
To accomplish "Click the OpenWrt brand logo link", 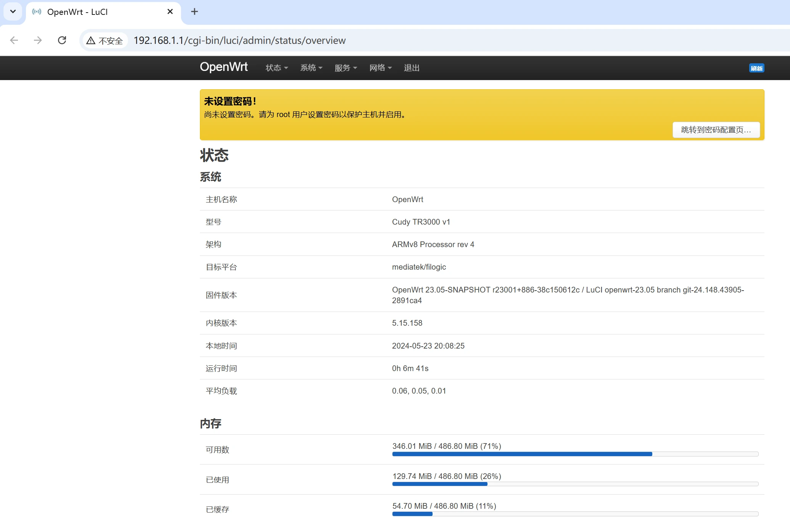I will [224, 67].
